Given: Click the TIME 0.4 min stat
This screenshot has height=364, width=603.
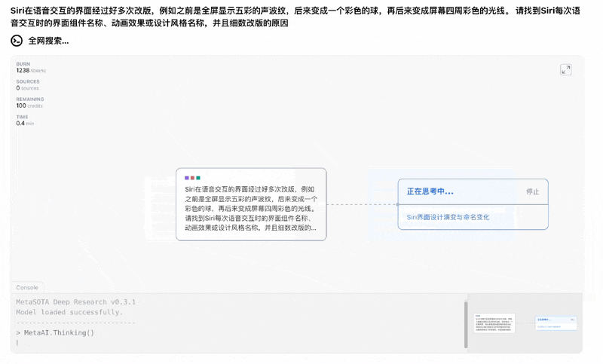Looking at the screenshot, I should 25,121.
